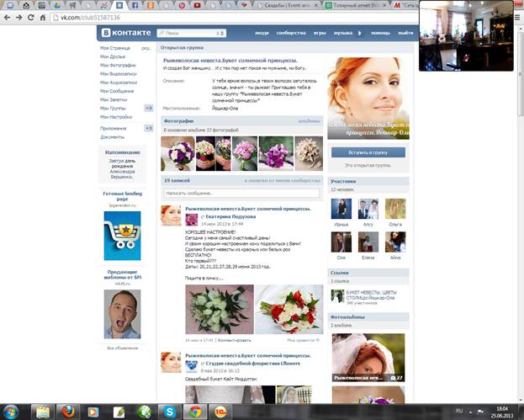Click Мне нравится on the bouquet post
The height and width of the screenshot is (420, 524).
[303, 340]
